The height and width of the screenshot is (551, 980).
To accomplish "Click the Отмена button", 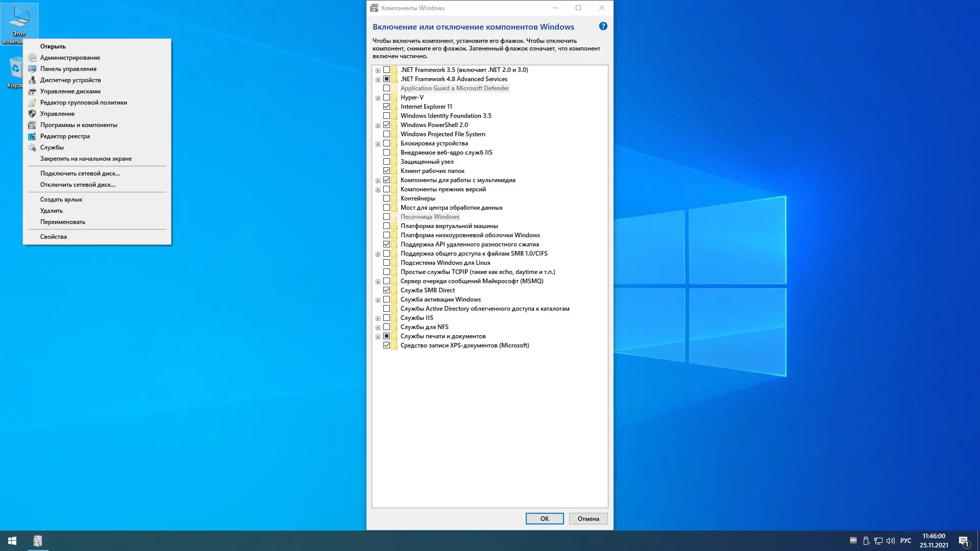I will (x=588, y=518).
